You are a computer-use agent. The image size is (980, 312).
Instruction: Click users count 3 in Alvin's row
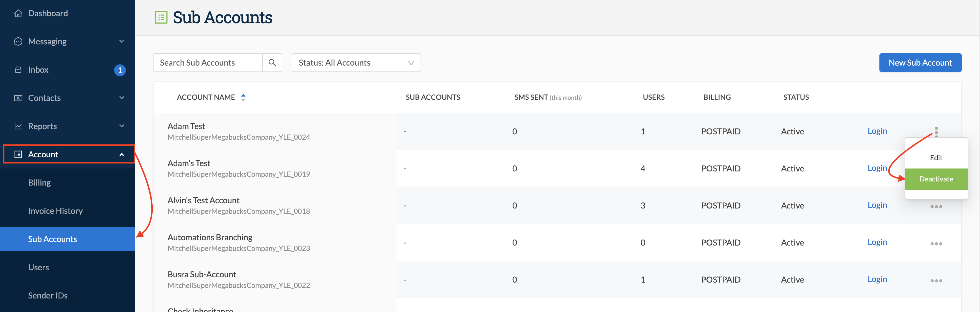coord(643,206)
